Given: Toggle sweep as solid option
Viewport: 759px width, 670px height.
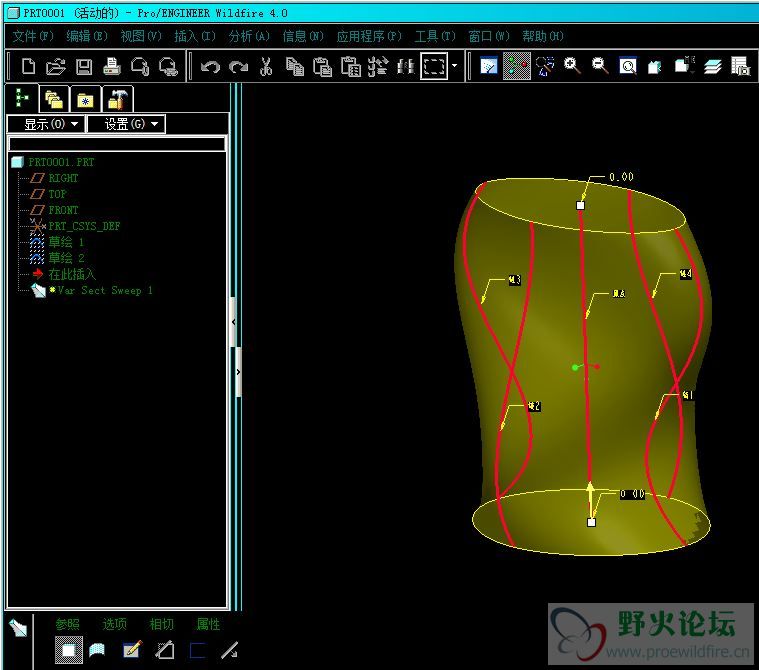Looking at the screenshot, I should point(69,650).
